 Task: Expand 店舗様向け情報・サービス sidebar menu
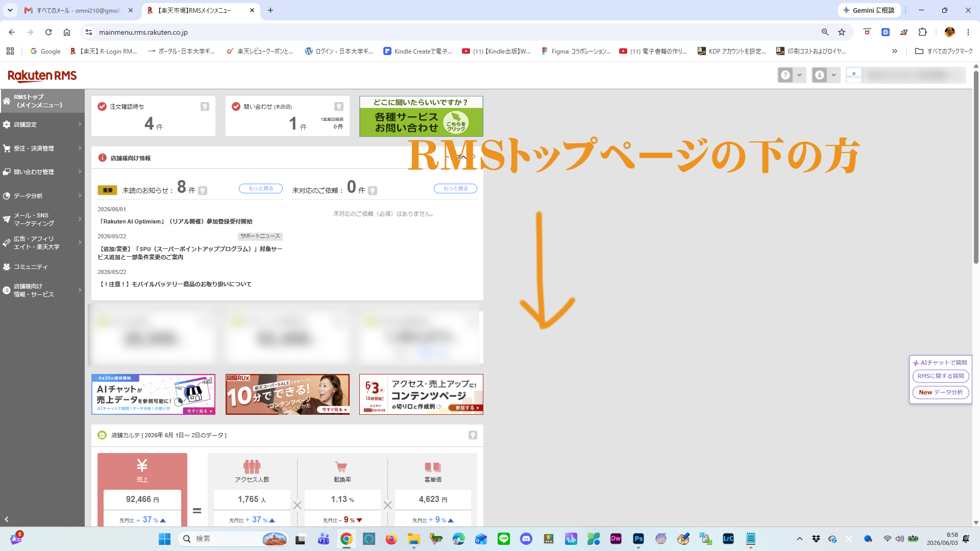(x=42, y=290)
